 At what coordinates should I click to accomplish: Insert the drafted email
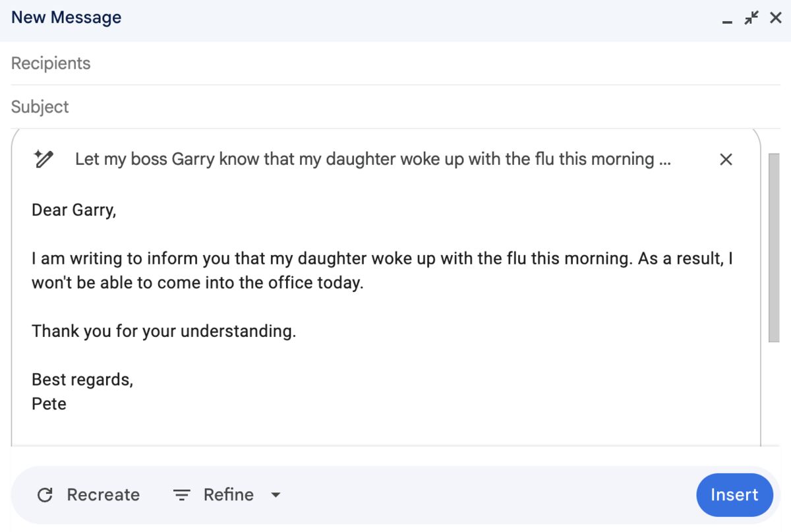(x=734, y=494)
